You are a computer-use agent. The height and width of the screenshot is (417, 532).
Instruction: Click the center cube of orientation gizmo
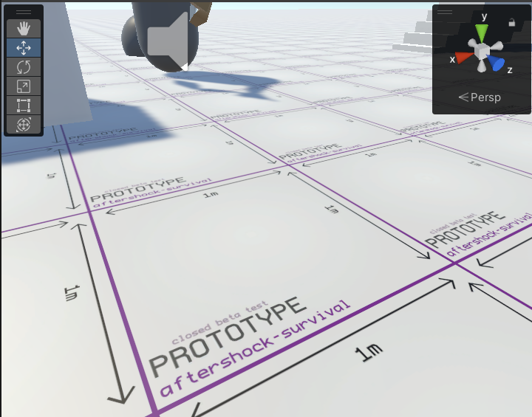(x=482, y=52)
